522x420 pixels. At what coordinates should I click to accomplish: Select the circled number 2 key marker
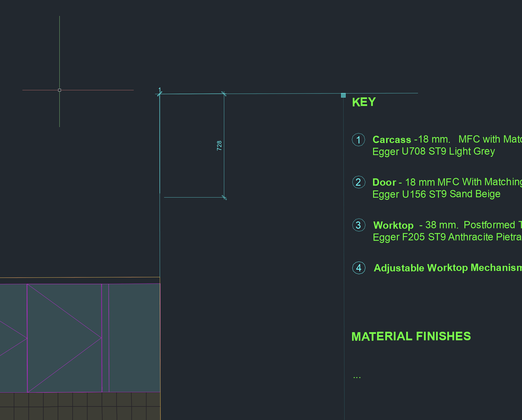[359, 182]
